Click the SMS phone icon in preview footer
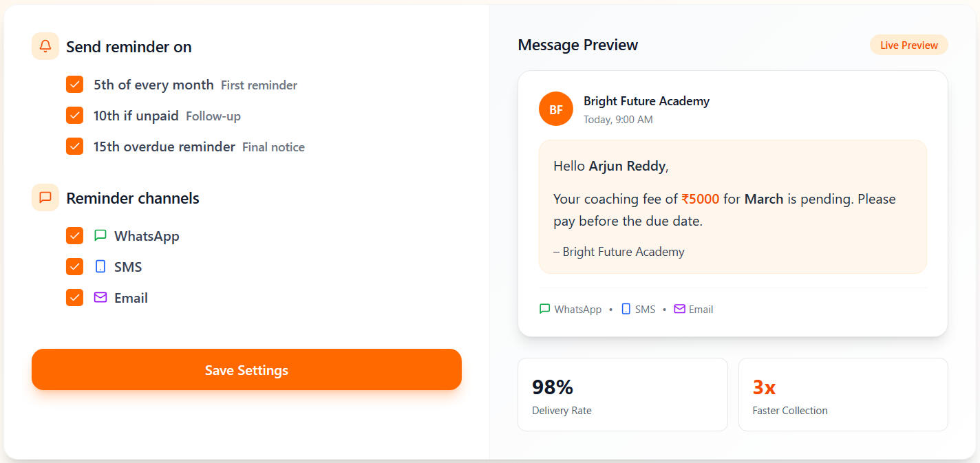 tap(626, 309)
